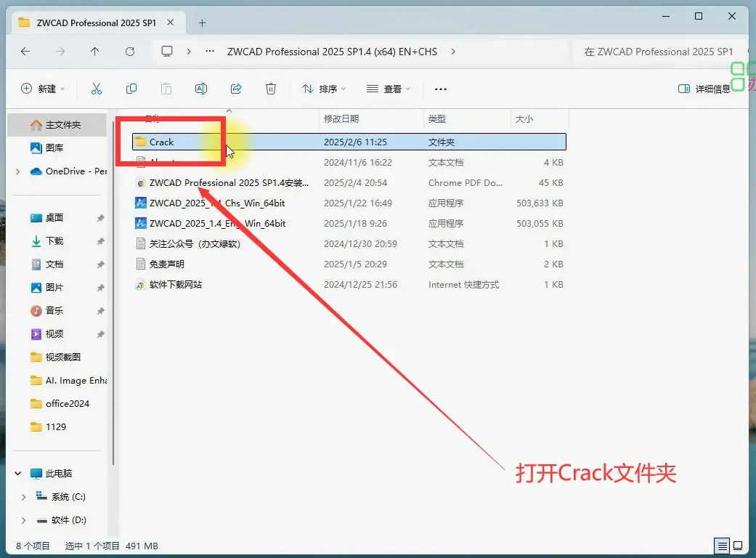Image resolution: width=756 pixels, height=558 pixels.
Task: Go up one folder level
Action: (95, 52)
